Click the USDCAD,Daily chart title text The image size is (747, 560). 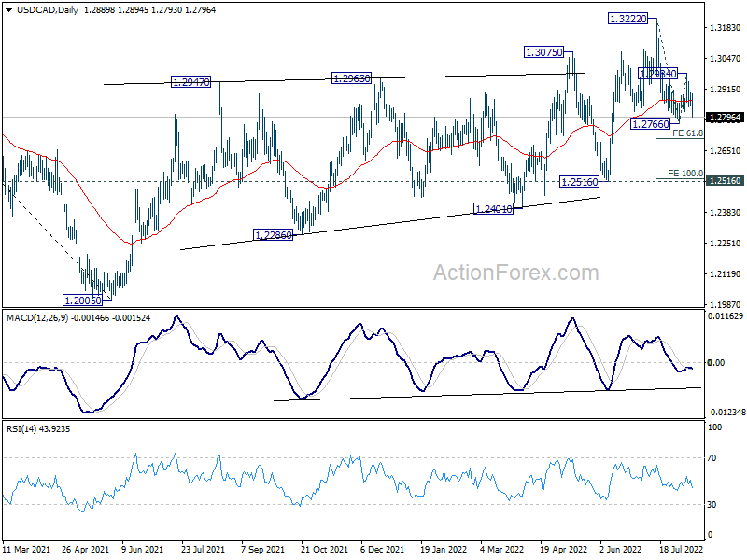click(48, 10)
